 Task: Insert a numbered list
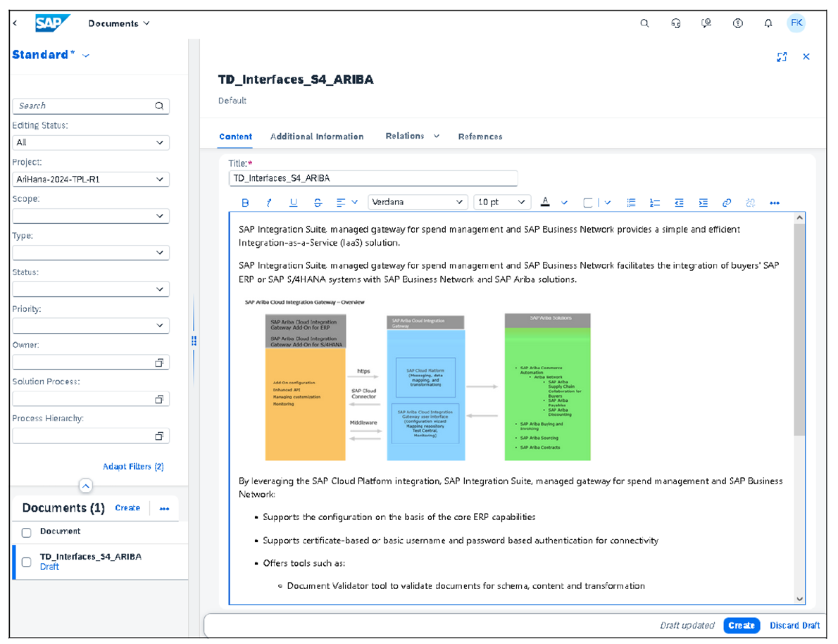point(655,203)
